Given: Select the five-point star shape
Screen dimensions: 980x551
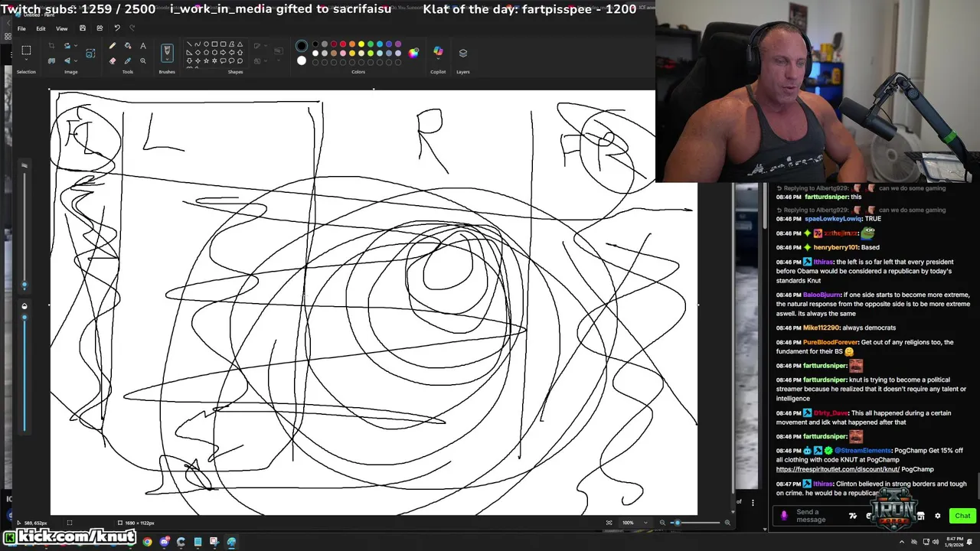Looking at the screenshot, I should pos(206,60).
